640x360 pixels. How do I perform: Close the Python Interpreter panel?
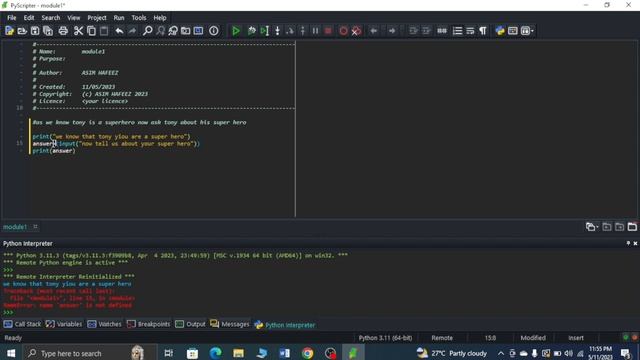(x=635, y=243)
